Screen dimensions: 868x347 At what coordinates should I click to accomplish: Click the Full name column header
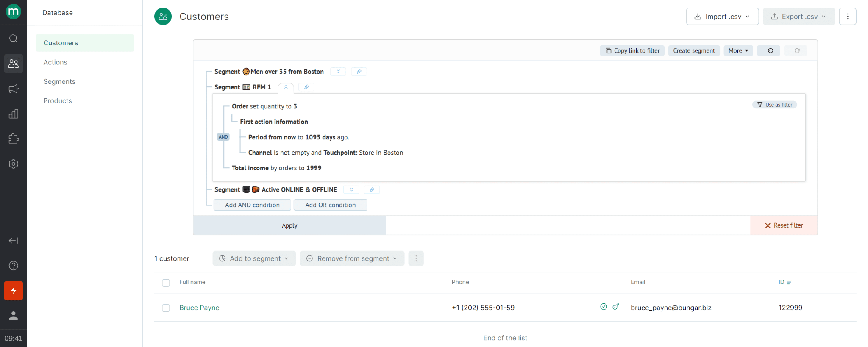(x=192, y=282)
